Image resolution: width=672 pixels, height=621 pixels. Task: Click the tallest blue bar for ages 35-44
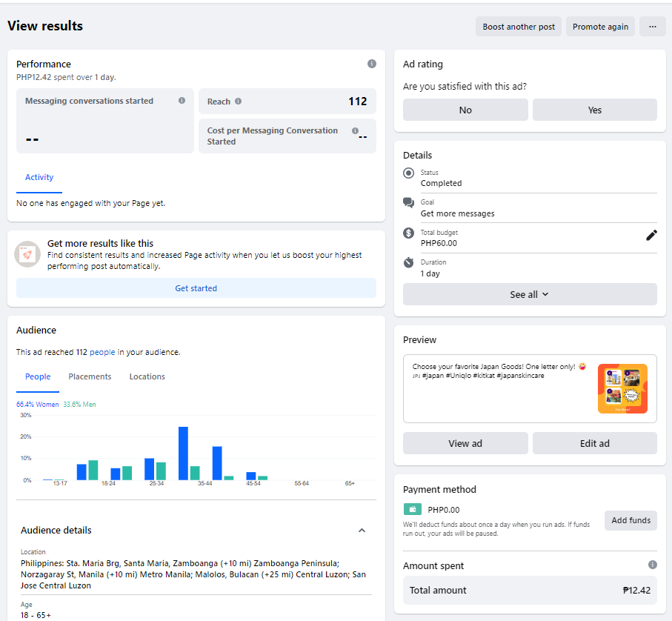point(183,454)
